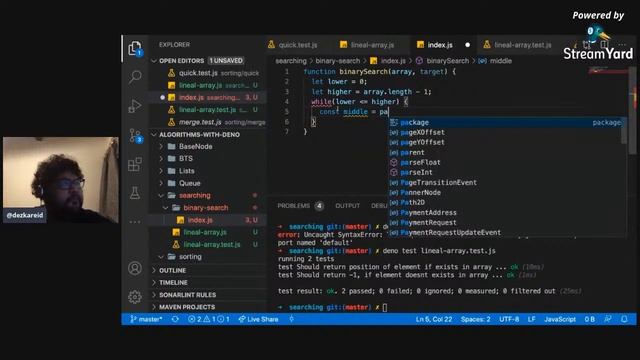Viewport: 640px width, 360px height.
Task: Select 'parseInt' autocomplete suggestion
Action: tap(504, 172)
